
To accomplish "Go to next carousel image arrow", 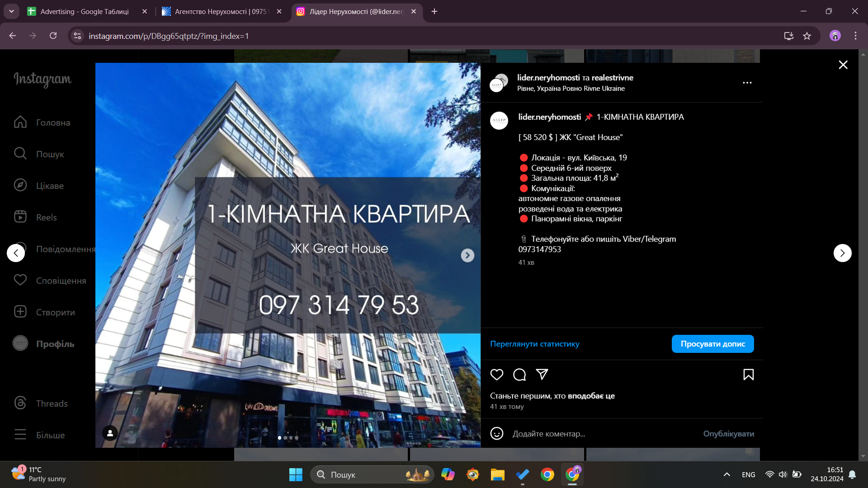I will [x=467, y=255].
